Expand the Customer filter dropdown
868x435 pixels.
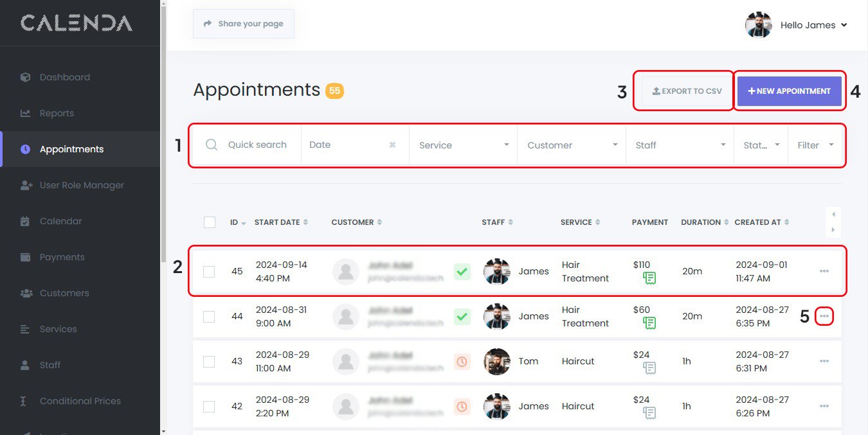571,145
